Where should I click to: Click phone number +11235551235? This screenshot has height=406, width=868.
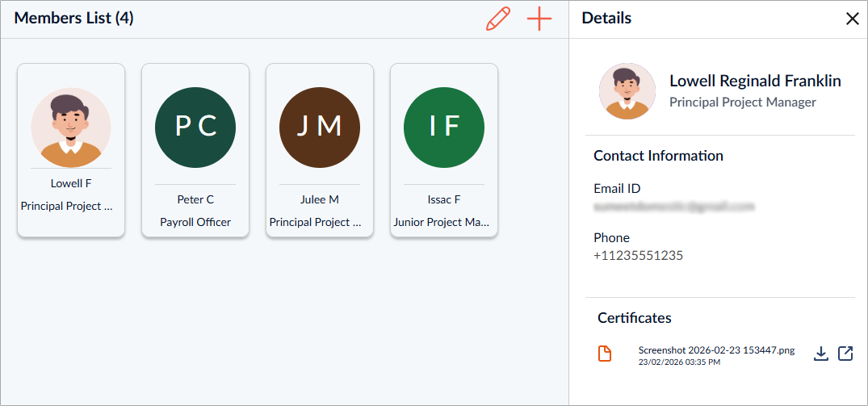[638, 256]
